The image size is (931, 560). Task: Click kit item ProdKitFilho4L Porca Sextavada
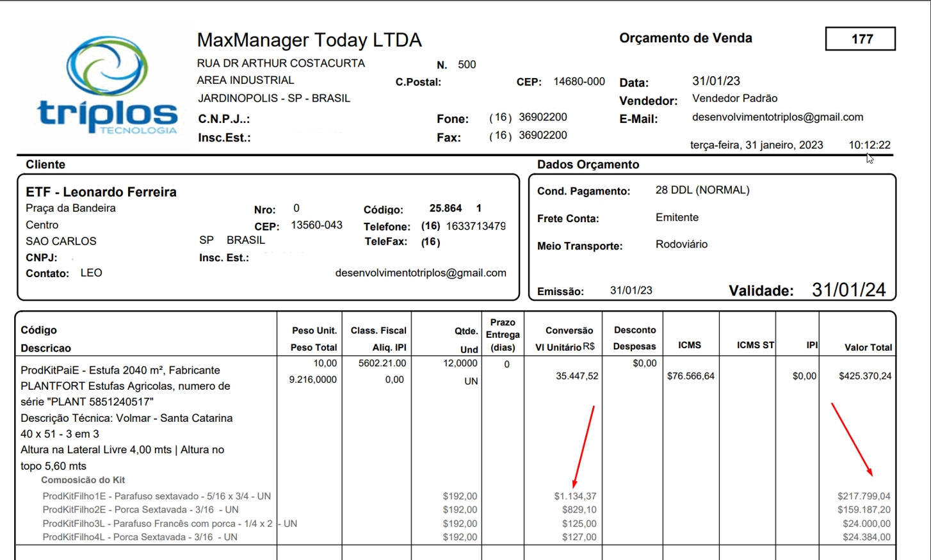tap(140, 538)
